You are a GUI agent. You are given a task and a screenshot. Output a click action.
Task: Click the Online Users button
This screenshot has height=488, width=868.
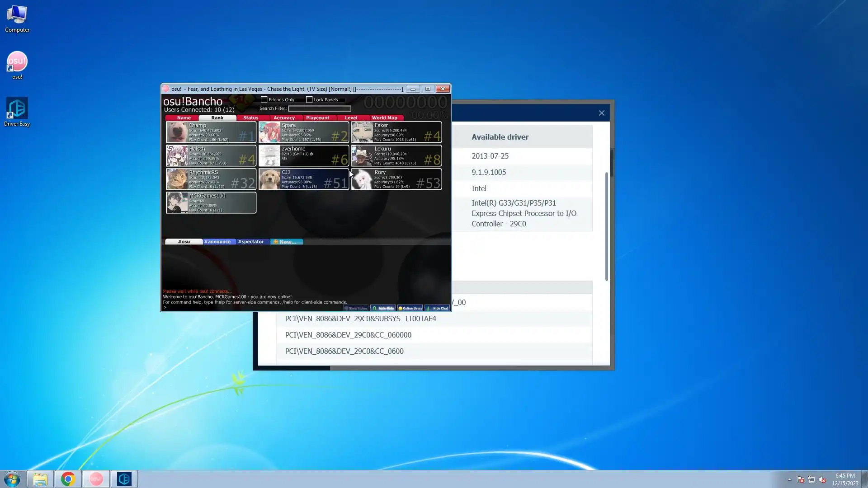tap(410, 308)
